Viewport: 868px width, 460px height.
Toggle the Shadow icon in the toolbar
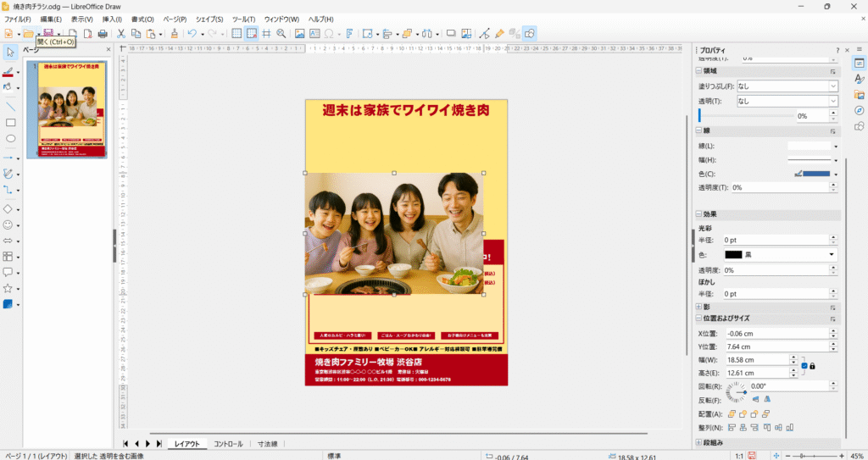(451, 34)
